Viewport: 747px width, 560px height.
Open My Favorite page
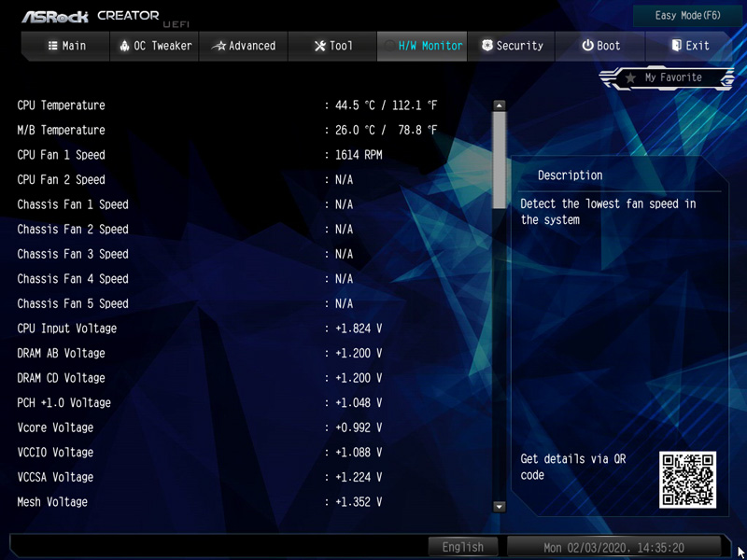click(x=667, y=77)
